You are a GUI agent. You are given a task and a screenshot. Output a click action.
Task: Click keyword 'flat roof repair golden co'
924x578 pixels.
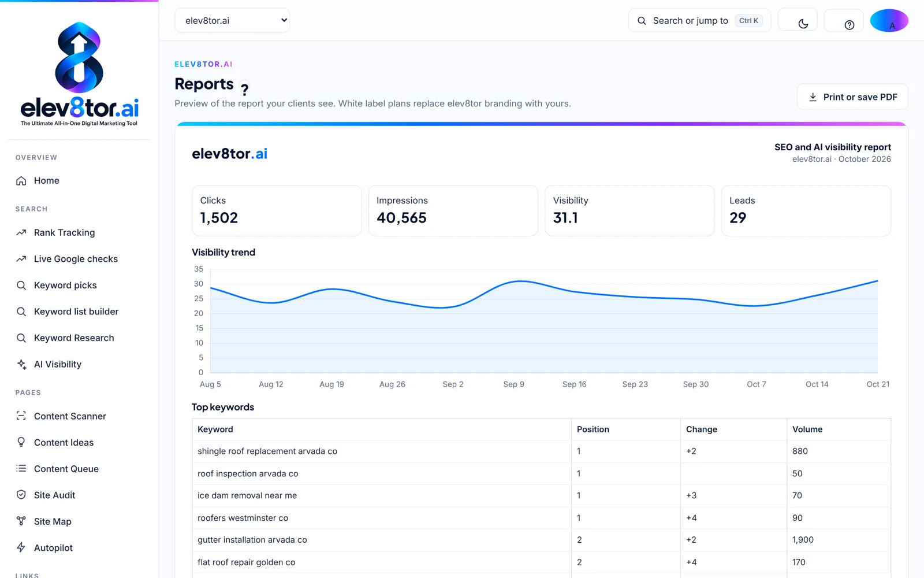pyautogui.click(x=246, y=562)
